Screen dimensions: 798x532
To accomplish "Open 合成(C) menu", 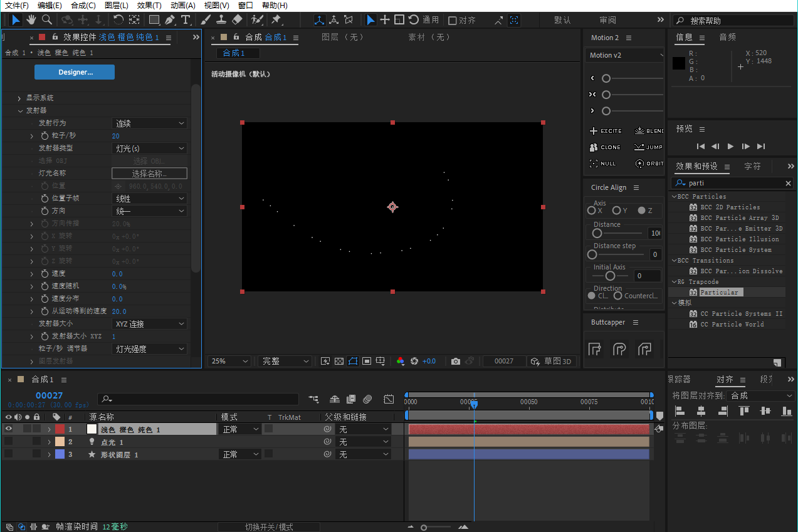I will pyautogui.click(x=83, y=6).
